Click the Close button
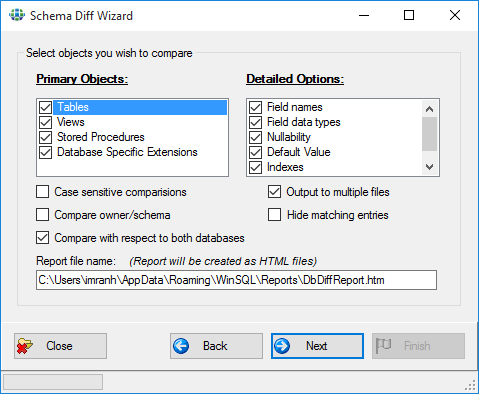 (60, 346)
